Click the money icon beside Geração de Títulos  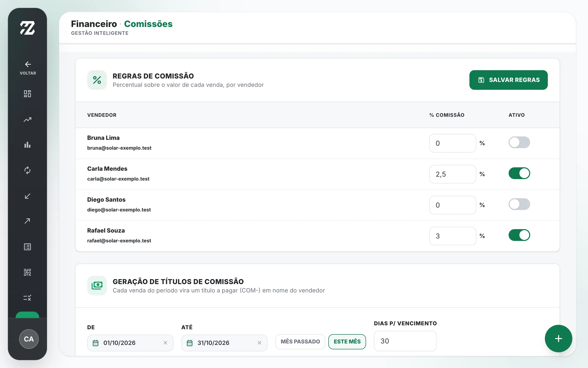97,286
